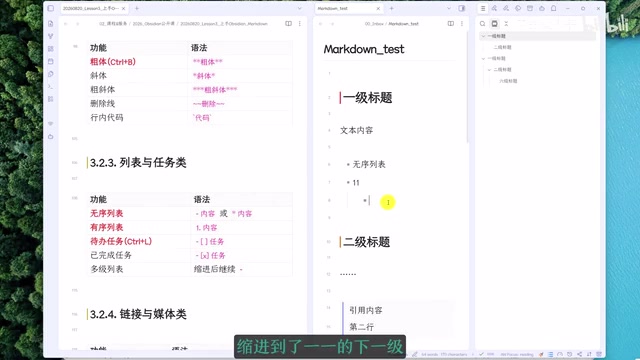Add a new tab in the left pane
Viewport: 640px width, 360px height.
[x=137, y=8]
